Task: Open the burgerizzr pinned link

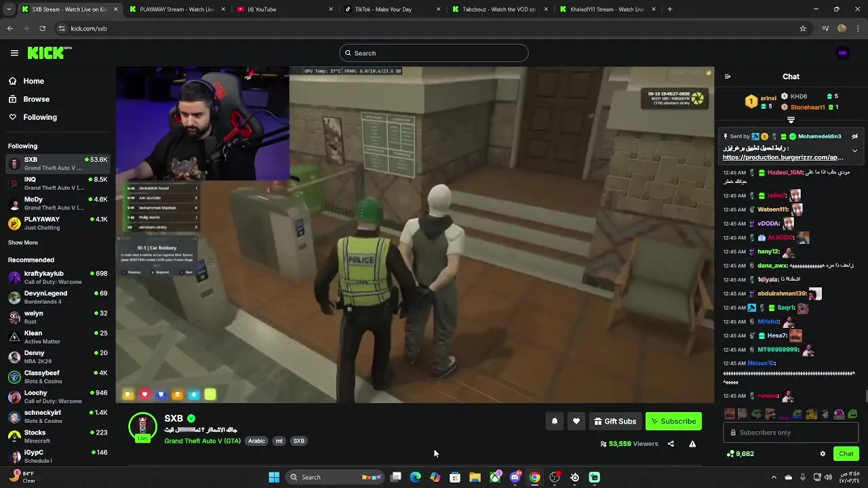Action: point(783,157)
